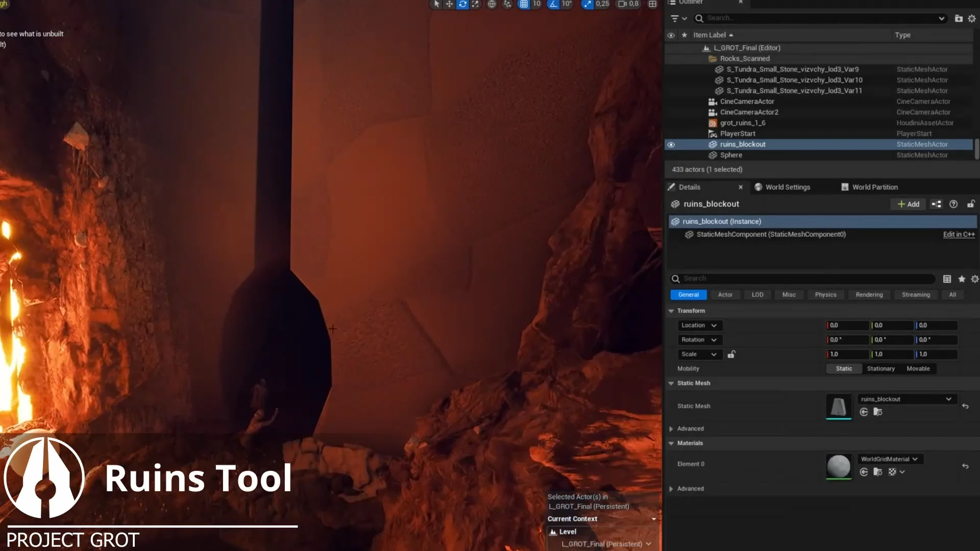Set Mobility to Movable
Screen dimensions: 980x551
pos(919,368)
